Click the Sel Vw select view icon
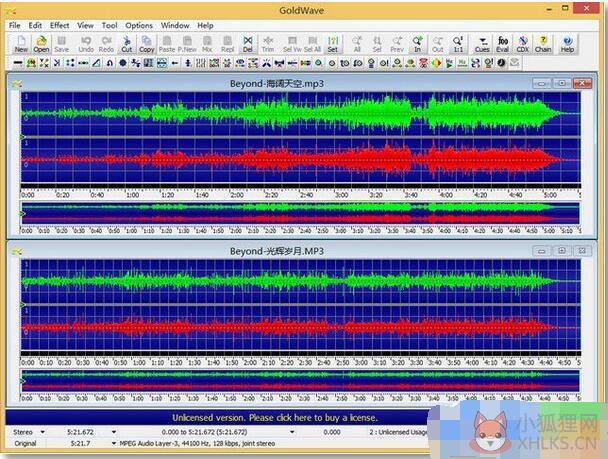Screen dimensions: 608x459 [292, 44]
